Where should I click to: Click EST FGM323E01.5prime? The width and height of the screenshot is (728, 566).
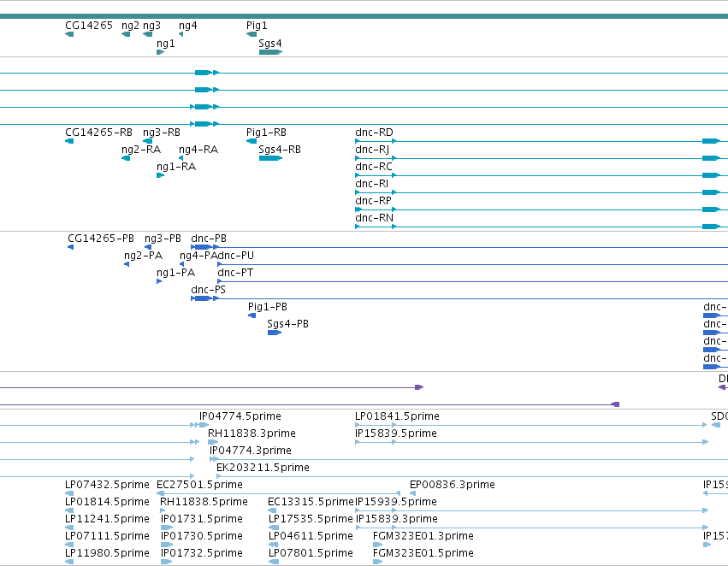423,553
